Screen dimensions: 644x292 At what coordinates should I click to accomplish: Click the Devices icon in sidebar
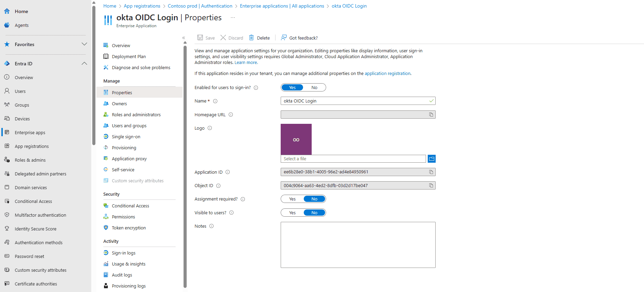7,119
